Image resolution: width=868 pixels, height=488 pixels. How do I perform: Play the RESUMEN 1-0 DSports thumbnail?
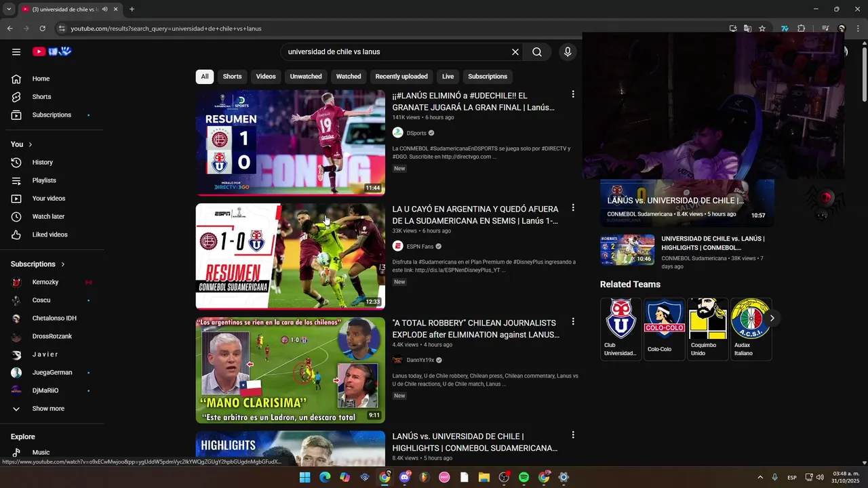pyautogui.click(x=290, y=143)
